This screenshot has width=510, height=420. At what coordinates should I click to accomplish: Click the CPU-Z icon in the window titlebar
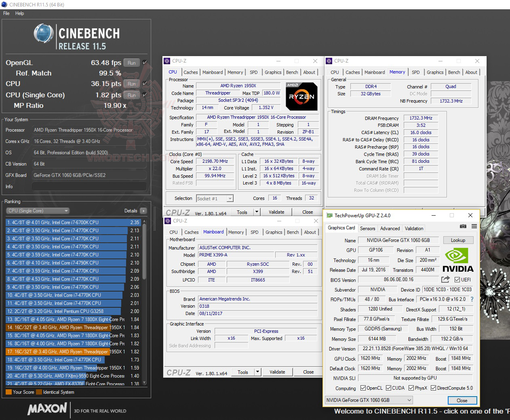[166, 61]
